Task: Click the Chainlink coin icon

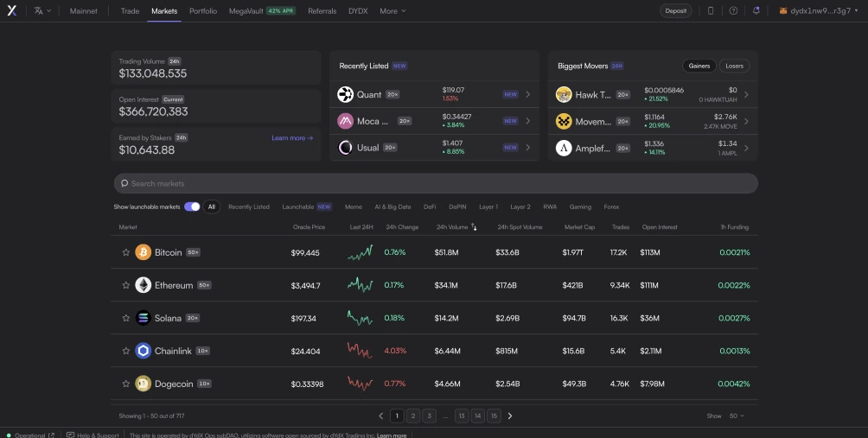Action: tap(144, 351)
